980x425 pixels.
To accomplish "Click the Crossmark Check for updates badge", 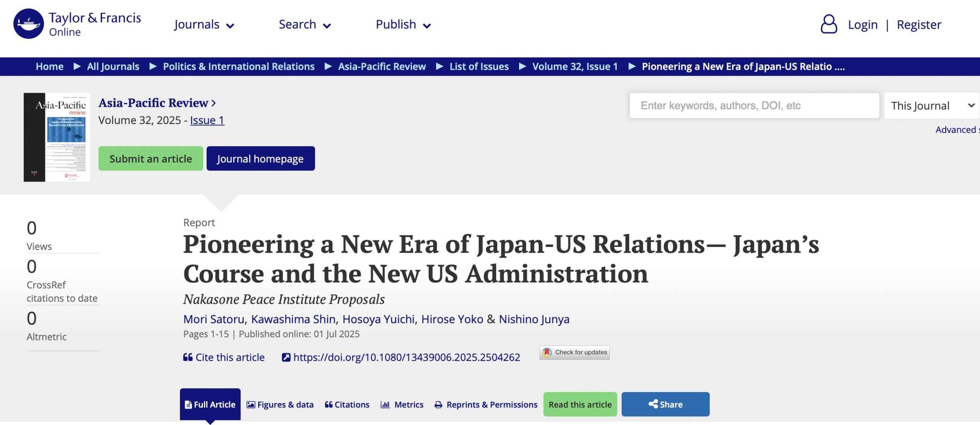I will point(574,352).
